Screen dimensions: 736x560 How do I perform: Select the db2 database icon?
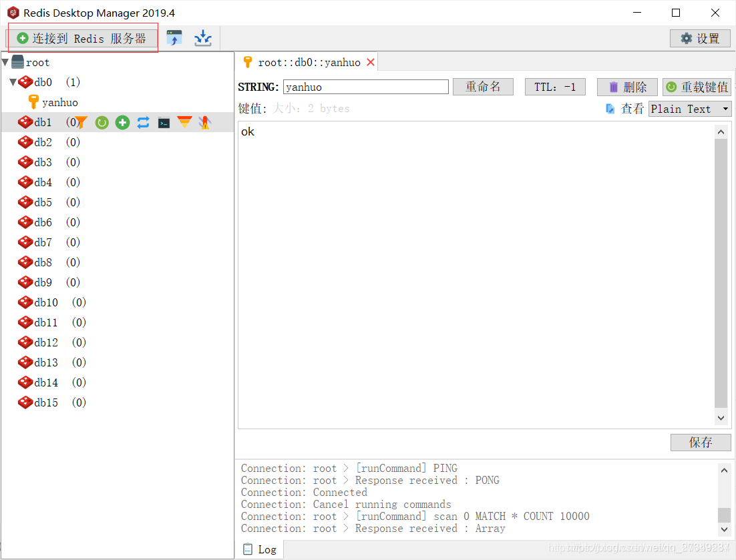25,142
